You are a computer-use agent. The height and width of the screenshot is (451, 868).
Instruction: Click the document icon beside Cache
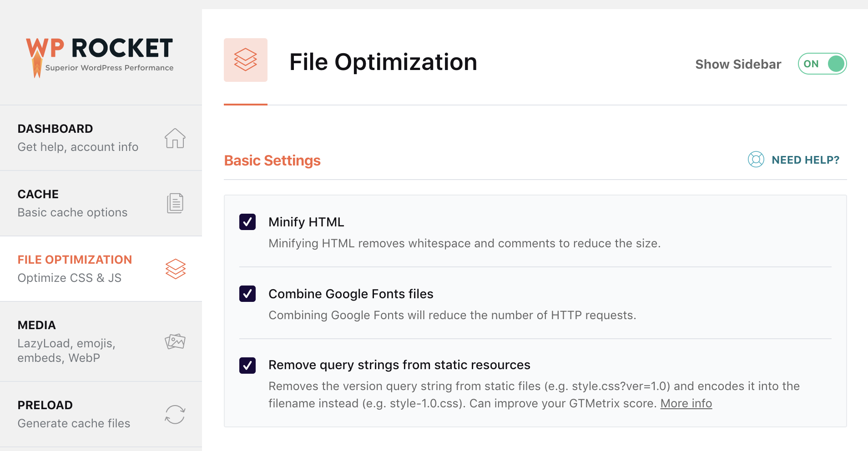click(x=175, y=203)
